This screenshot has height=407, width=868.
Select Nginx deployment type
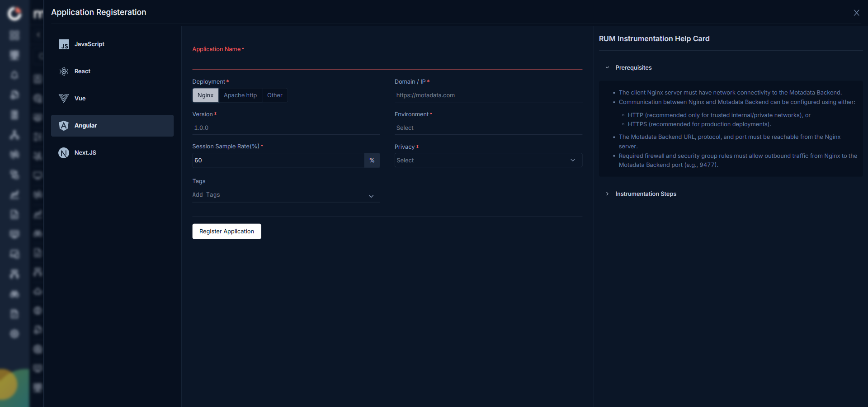tap(205, 95)
